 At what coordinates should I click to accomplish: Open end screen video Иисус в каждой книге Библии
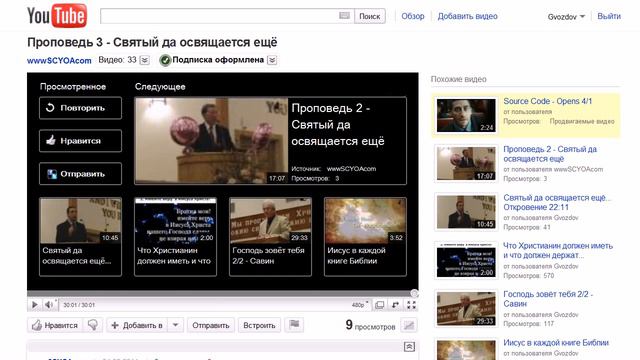coord(365,237)
